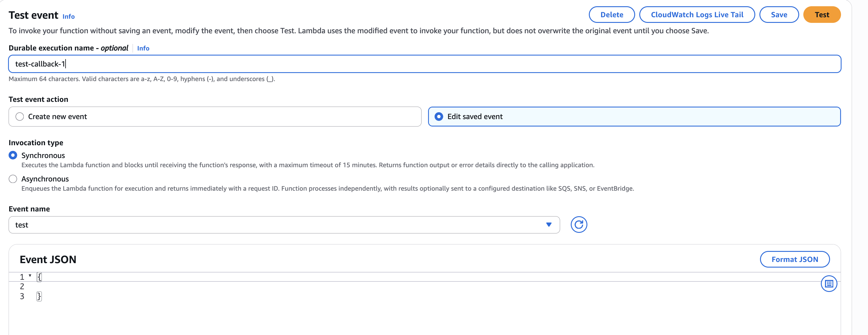Delete the saved test event

[612, 15]
